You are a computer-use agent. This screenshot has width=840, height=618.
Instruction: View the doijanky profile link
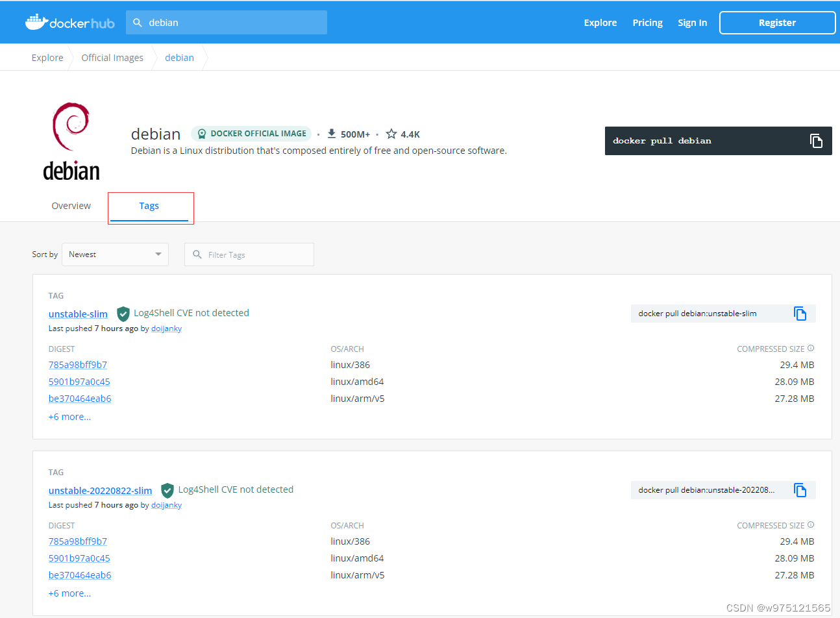(x=166, y=328)
